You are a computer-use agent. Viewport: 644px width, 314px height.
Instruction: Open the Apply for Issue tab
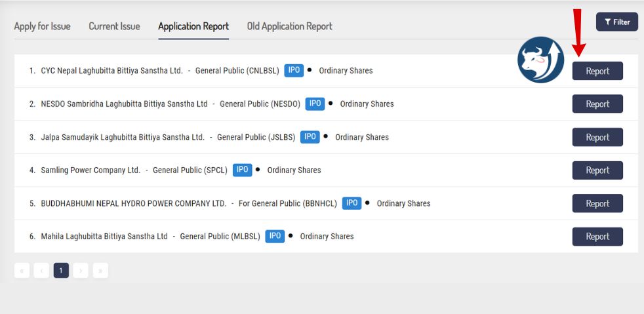43,26
